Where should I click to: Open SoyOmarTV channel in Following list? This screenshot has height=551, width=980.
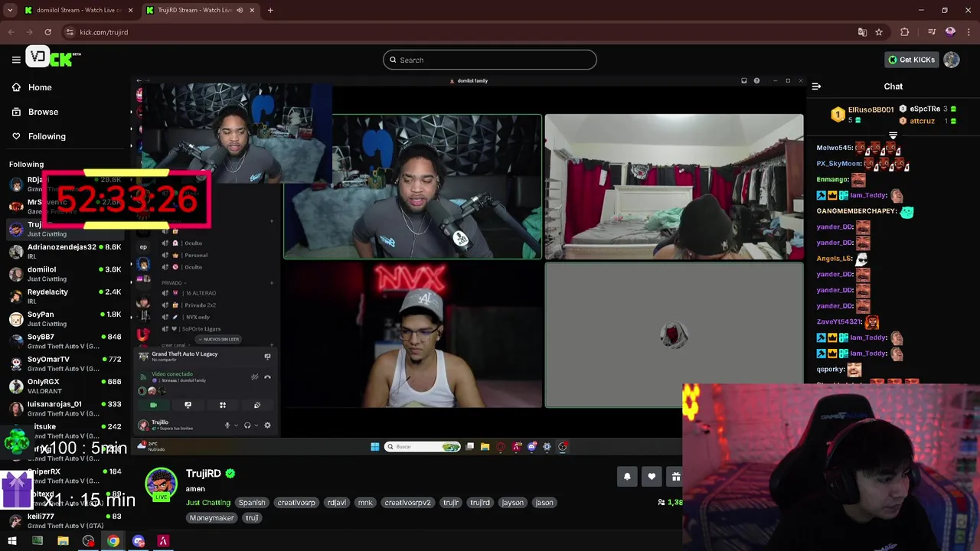(65, 363)
